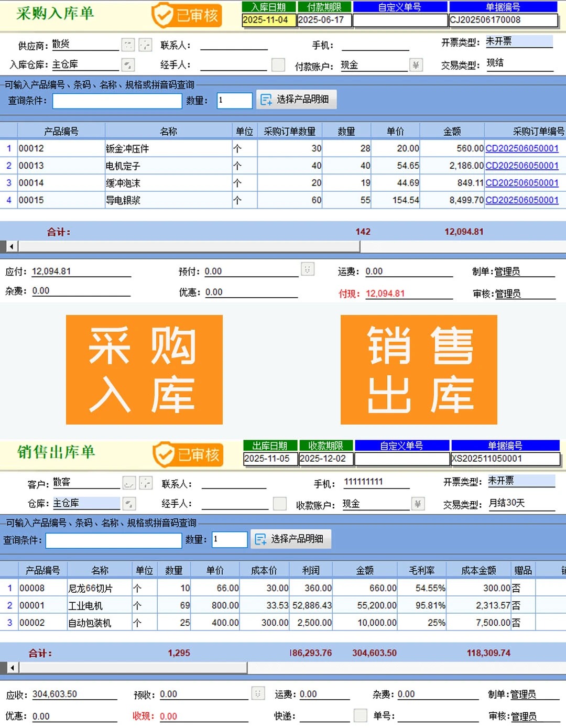Click the square box beside purchase 经手人 field

pos(278,65)
